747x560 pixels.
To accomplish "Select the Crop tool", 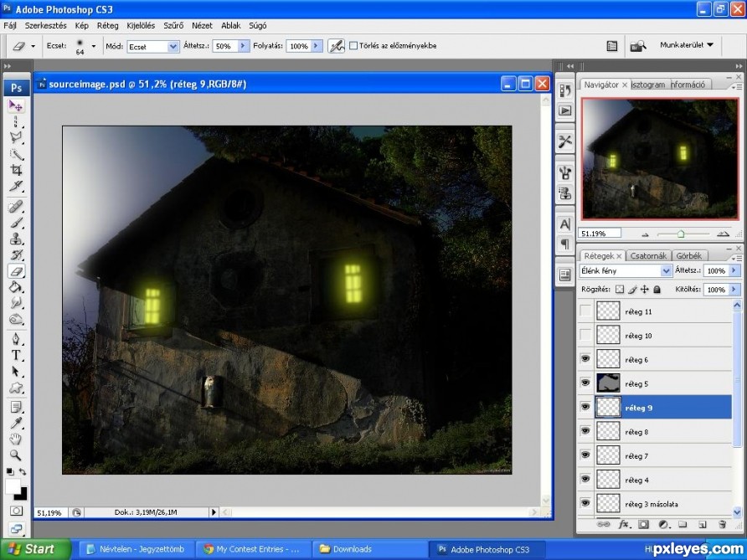I will pyautogui.click(x=16, y=170).
